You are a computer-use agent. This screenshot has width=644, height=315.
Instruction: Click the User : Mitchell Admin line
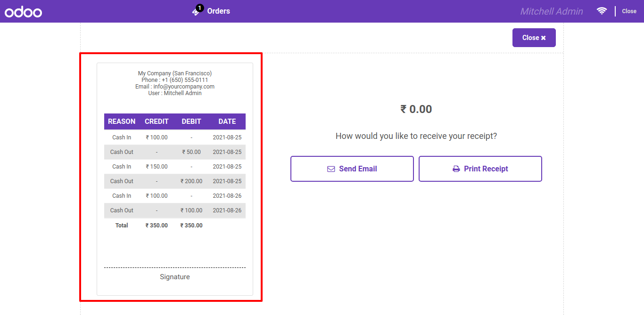pos(175,93)
